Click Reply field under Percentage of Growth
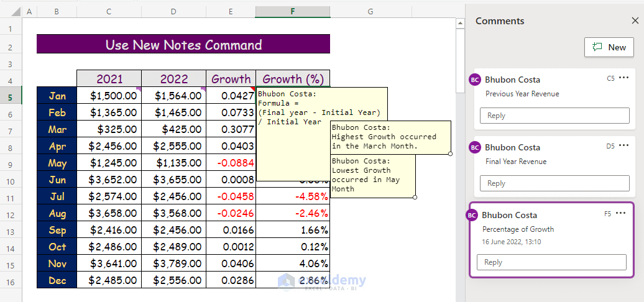This screenshot has width=644, height=302. tap(551, 262)
